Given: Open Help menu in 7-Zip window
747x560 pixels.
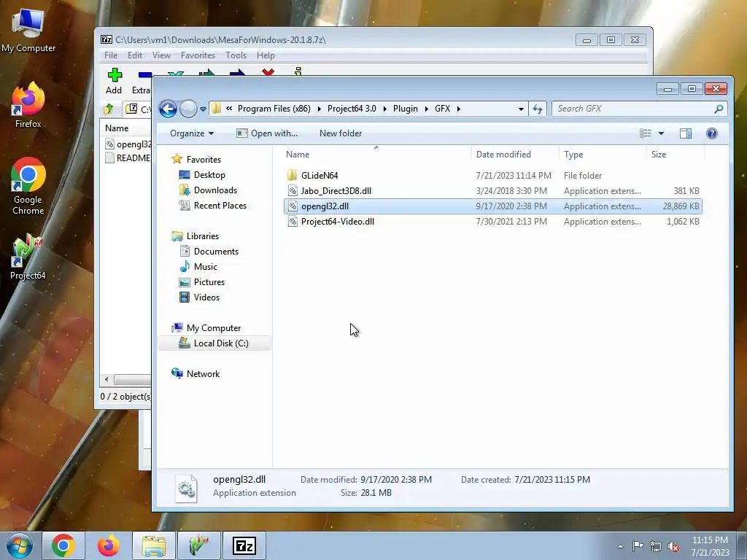Looking at the screenshot, I should tap(266, 55).
